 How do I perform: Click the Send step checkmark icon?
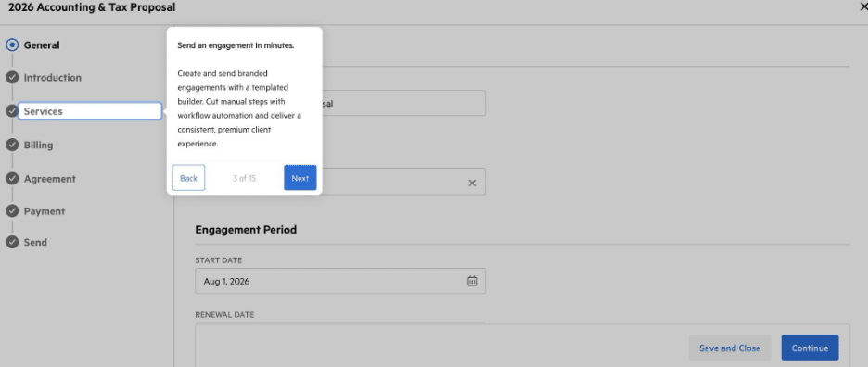point(12,242)
